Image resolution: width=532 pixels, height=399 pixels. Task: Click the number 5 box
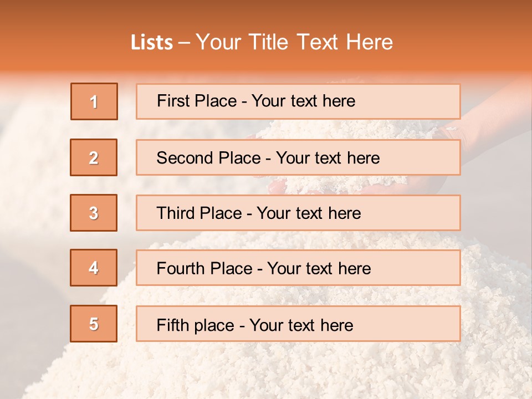click(x=94, y=324)
